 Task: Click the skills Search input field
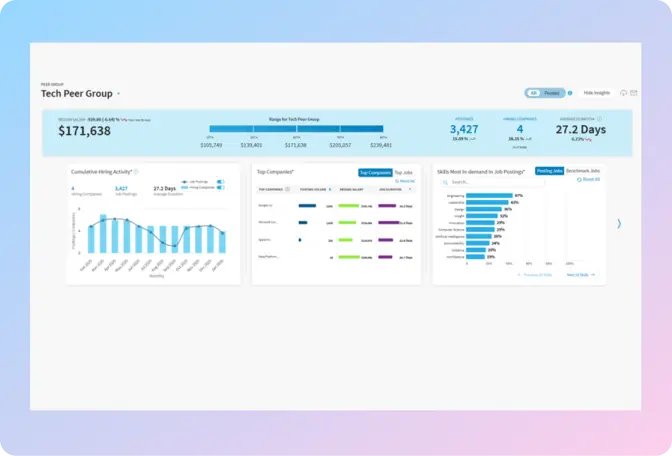point(492,182)
